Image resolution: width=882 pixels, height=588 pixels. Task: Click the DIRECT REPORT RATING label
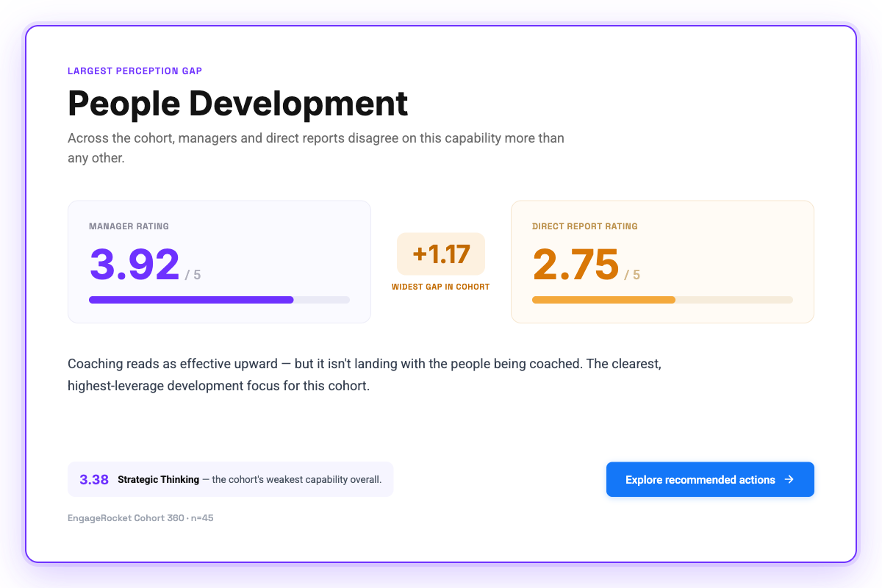click(x=585, y=226)
